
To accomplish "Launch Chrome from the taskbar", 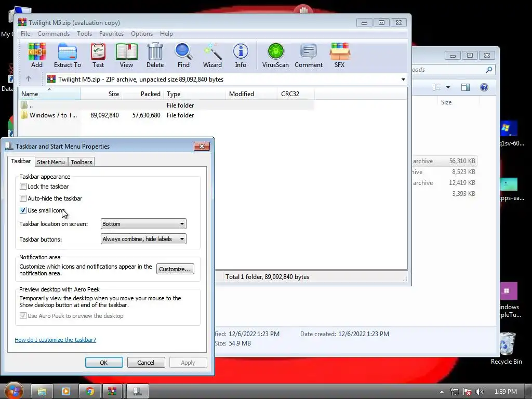I will point(90,392).
